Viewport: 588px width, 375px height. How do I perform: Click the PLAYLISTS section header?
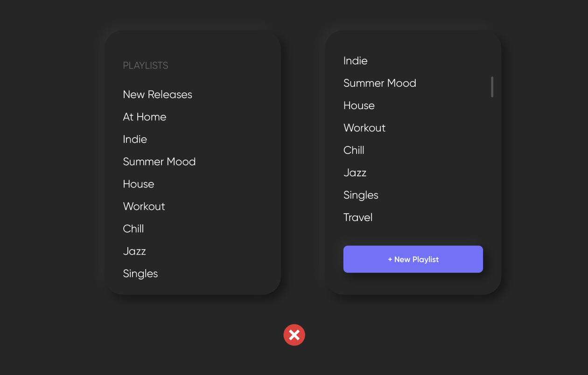pyautogui.click(x=145, y=65)
